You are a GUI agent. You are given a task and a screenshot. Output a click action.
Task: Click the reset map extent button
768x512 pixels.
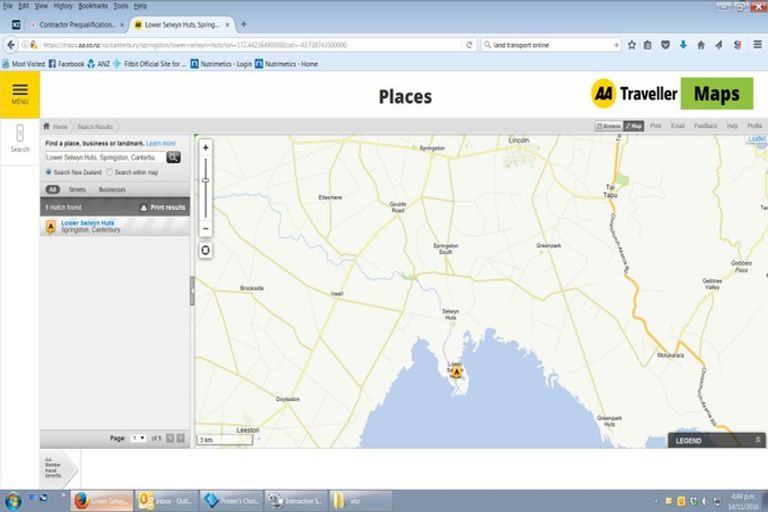pos(206,249)
